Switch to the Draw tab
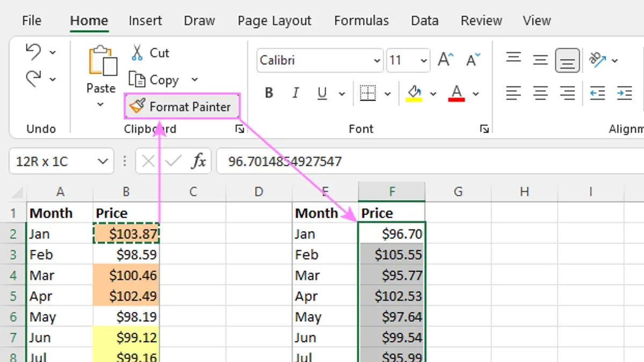The image size is (644, 362). tap(200, 21)
